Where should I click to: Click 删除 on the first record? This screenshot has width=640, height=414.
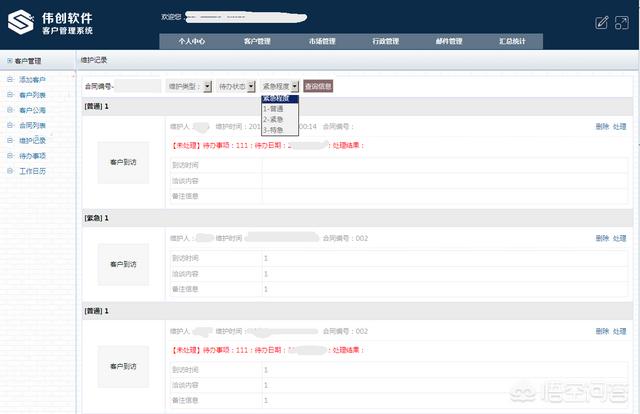click(601, 127)
